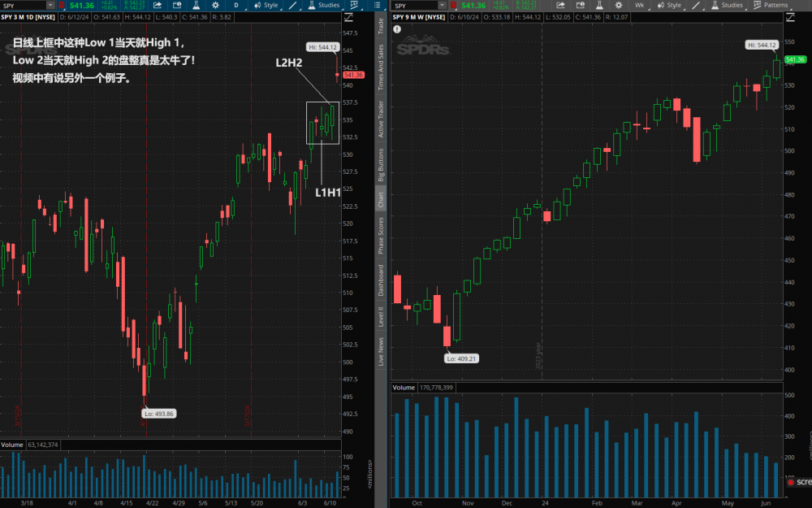Click the exclamation alert icon on weekly chart

coord(398,29)
